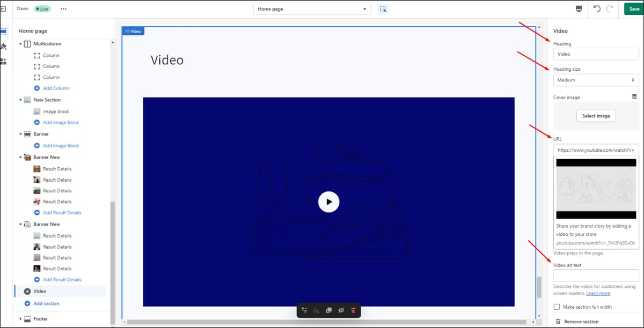The width and height of the screenshot is (644, 328).
Task: Click the Dawn theme name
Action: point(23,9)
